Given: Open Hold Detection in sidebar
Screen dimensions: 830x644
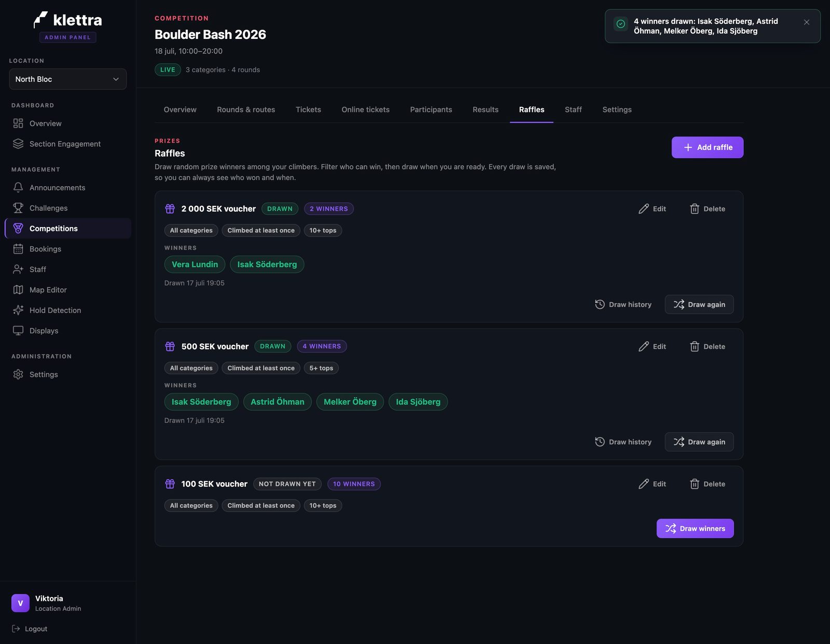Looking at the screenshot, I should (x=68, y=310).
